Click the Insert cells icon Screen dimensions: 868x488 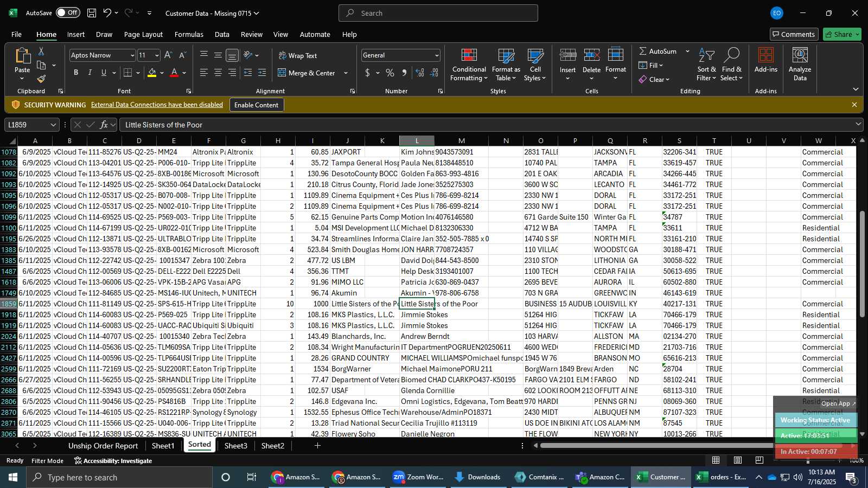click(567, 55)
